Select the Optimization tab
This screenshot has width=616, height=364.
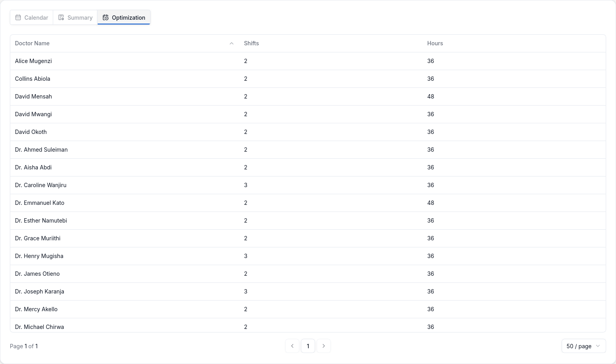tap(124, 17)
